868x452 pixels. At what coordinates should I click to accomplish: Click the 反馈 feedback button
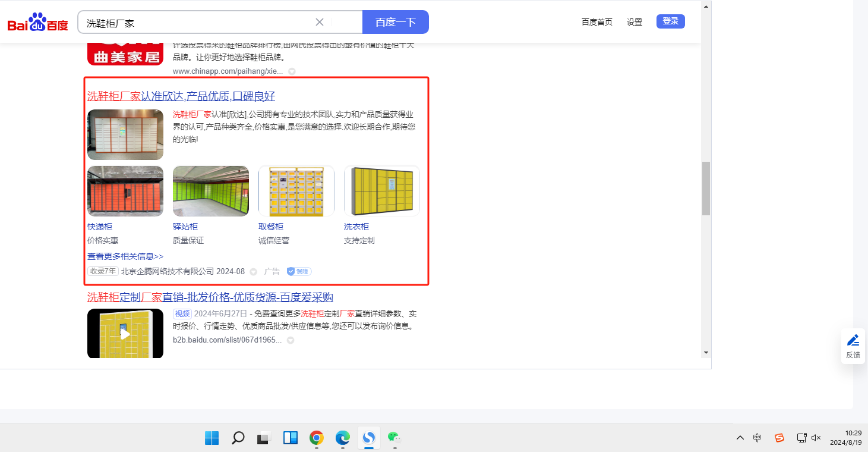[853, 346]
